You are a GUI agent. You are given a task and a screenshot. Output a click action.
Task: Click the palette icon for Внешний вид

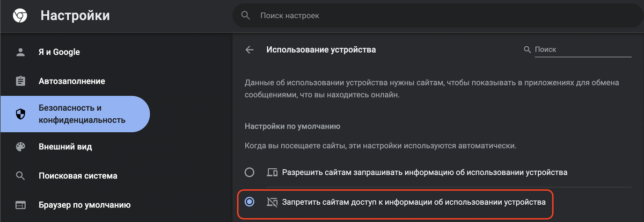tap(20, 147)
